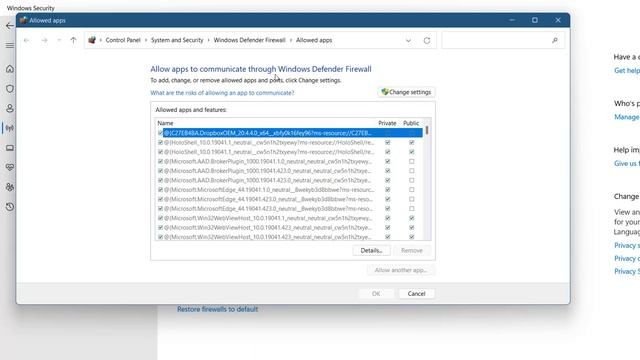The image size is (640, 360).
Task: Open Firewall & network protection sidebar icon
Action: [10, 128]
